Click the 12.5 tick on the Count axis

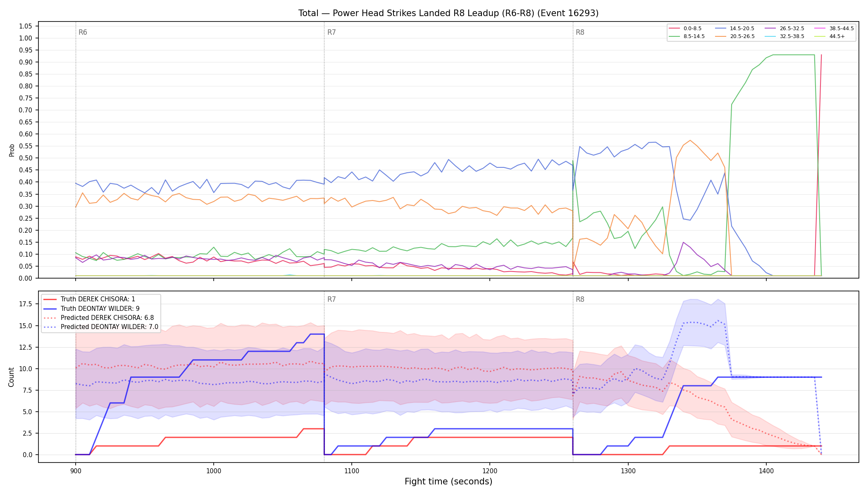[25, 347]
